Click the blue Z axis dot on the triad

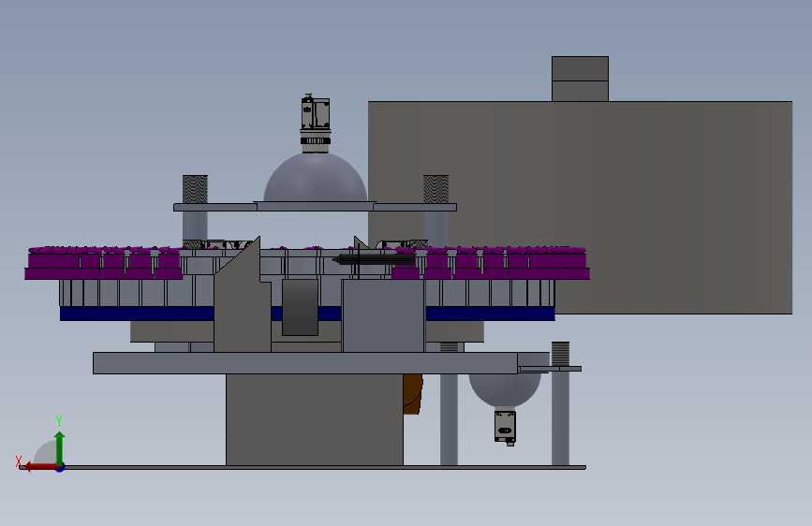(61, 468)
